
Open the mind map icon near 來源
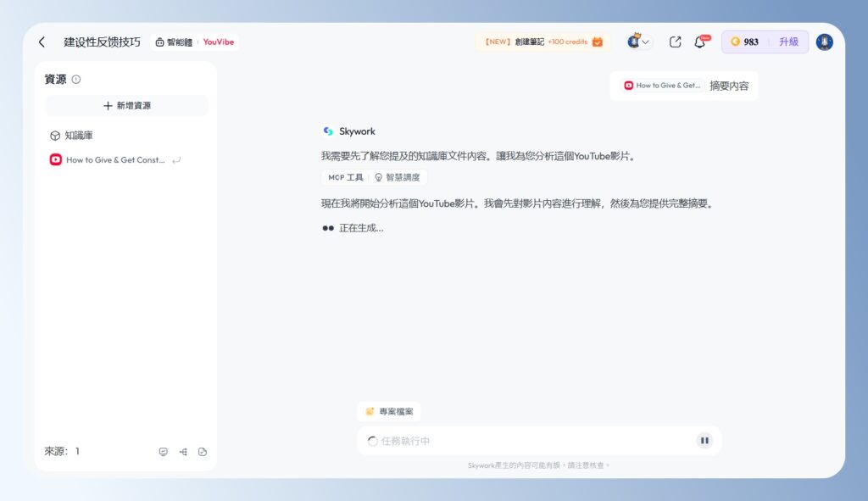(x=183, y=451)
